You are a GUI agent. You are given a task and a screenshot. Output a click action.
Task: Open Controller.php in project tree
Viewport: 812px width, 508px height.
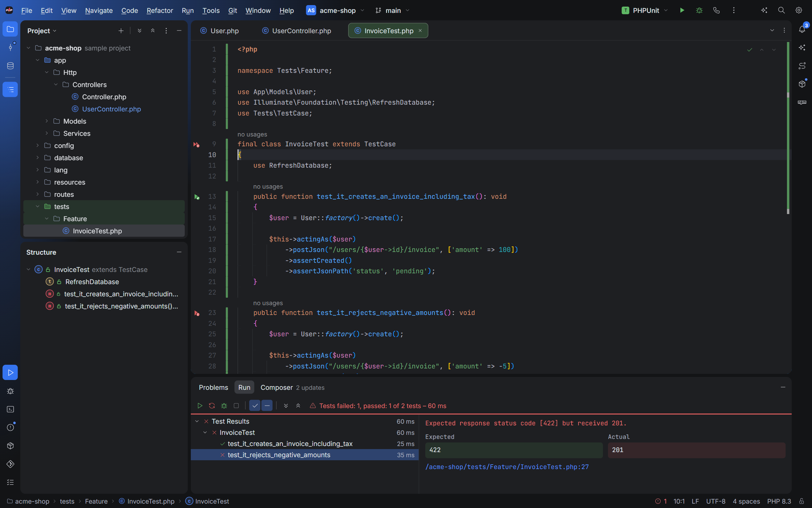tap(104, 97)
